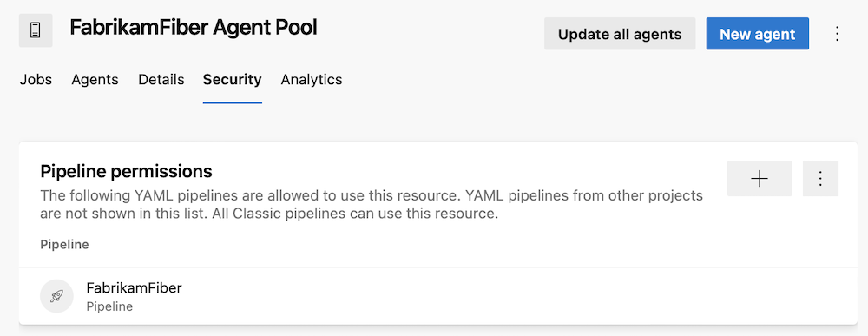Click the rocket pipeline icon
Image resolution: width=868 pixels, height=336 pixels.
56,296
